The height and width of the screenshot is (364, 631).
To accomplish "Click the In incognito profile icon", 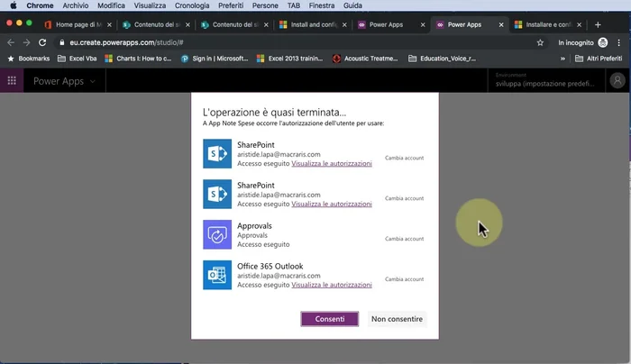I will [603, 42].
